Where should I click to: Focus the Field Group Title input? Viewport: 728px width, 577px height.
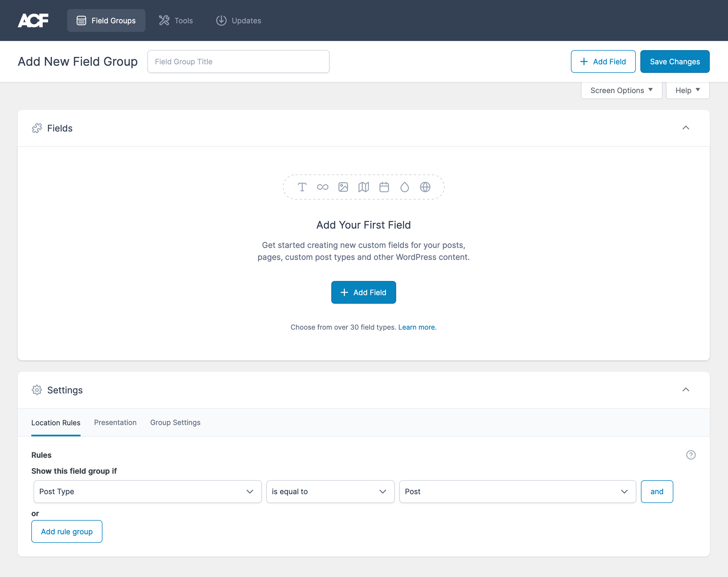click(x=238, y=61)
